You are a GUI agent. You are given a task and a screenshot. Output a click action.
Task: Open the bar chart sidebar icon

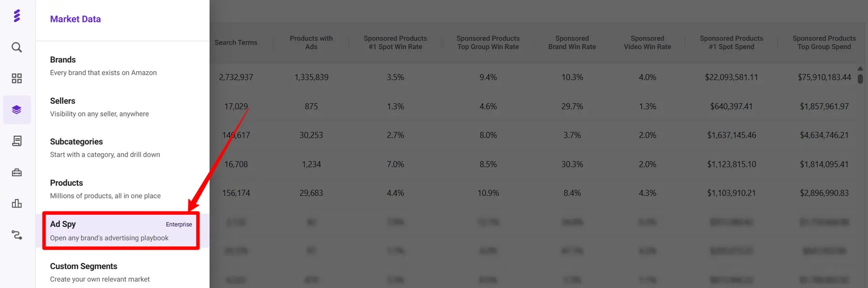[17, 204]
